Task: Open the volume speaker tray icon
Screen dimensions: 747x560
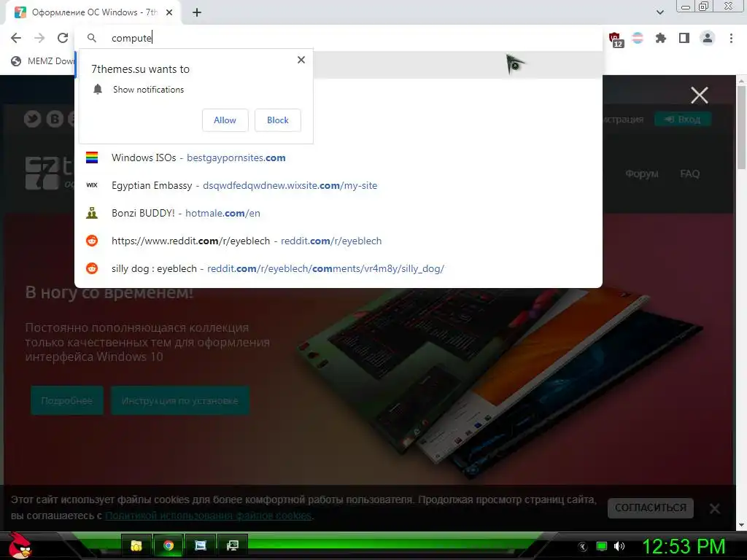Action: tap(619, 546)
